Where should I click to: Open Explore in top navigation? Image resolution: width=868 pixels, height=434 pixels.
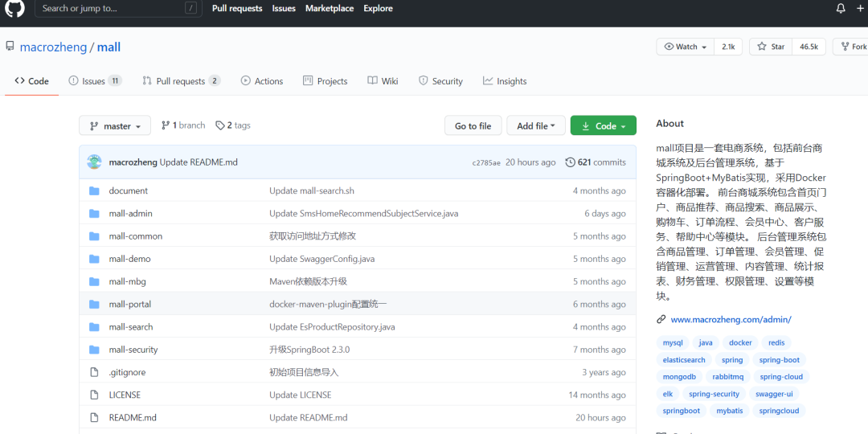(x=378, y=8)
